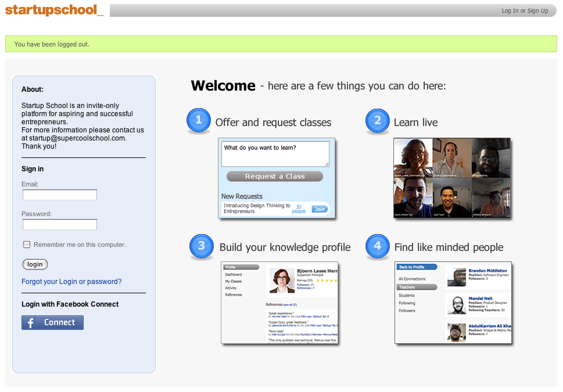The height and width of the screenshot is (392, 563).
Task: Focus the Password input field
Action: click(60, 225)
